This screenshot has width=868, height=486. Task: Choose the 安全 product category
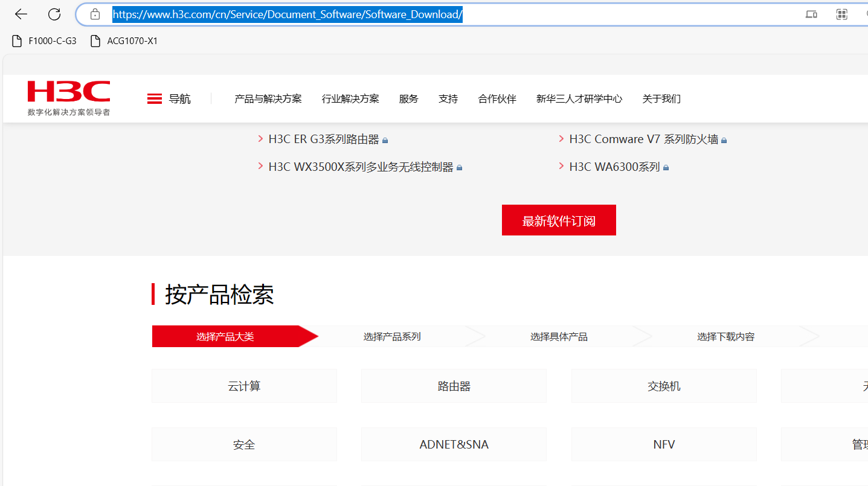pos(244,444)
